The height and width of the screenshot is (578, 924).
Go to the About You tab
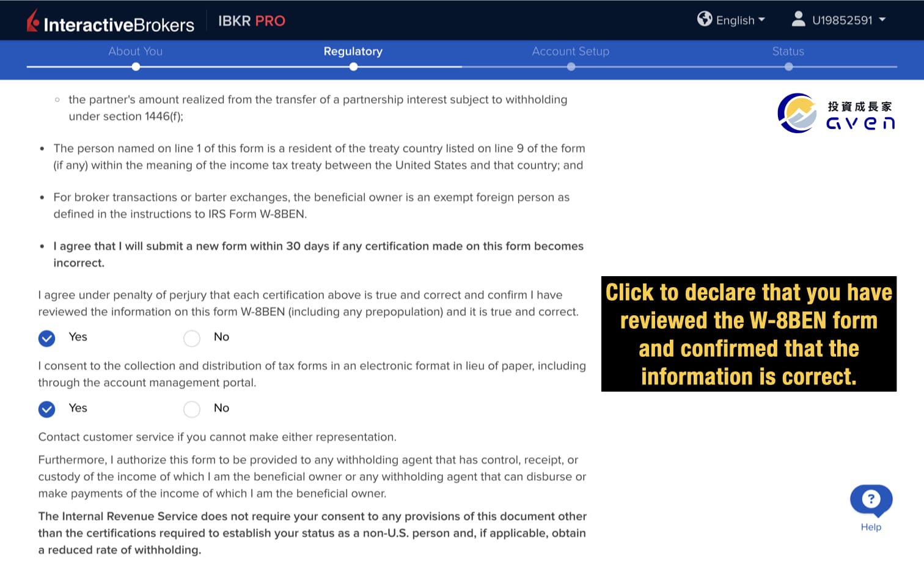tap(135, 51)
